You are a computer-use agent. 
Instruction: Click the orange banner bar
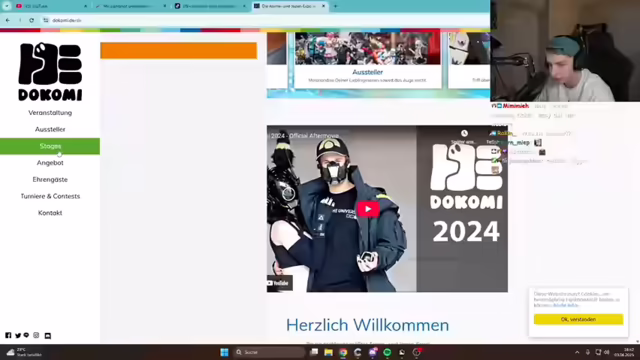(179, 51)
